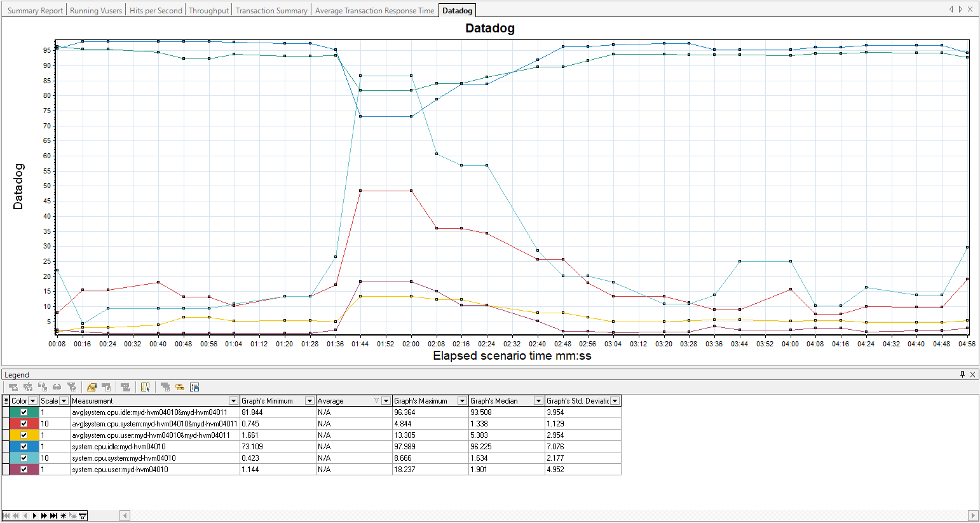The width and height of the screenshot is (980, 523).
Task: Click the asterisk bookmark icon in navigator
Action: (64, 515)
